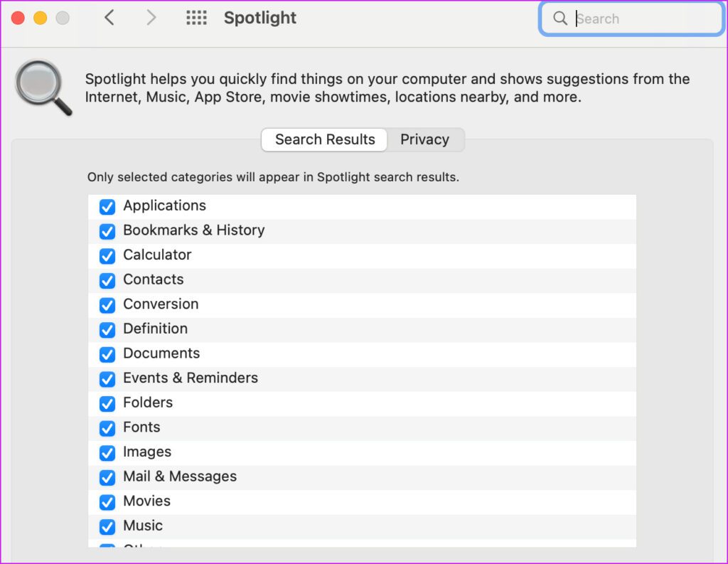Uncheck Events & Reminders
This screenshot has width=728, height=564.
pos(107,379)
